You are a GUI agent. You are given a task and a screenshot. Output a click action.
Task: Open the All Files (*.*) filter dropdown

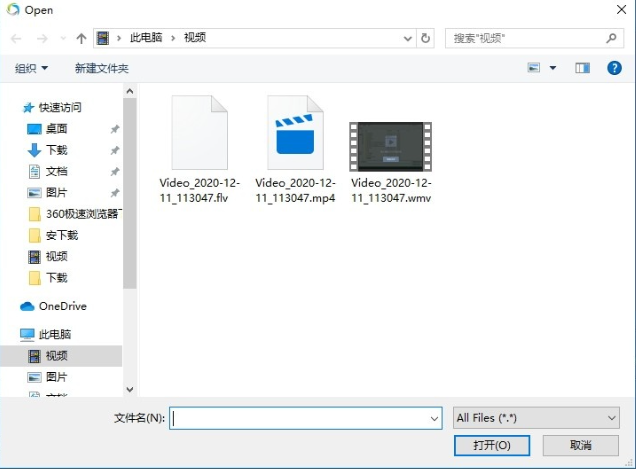click(536, 418)
